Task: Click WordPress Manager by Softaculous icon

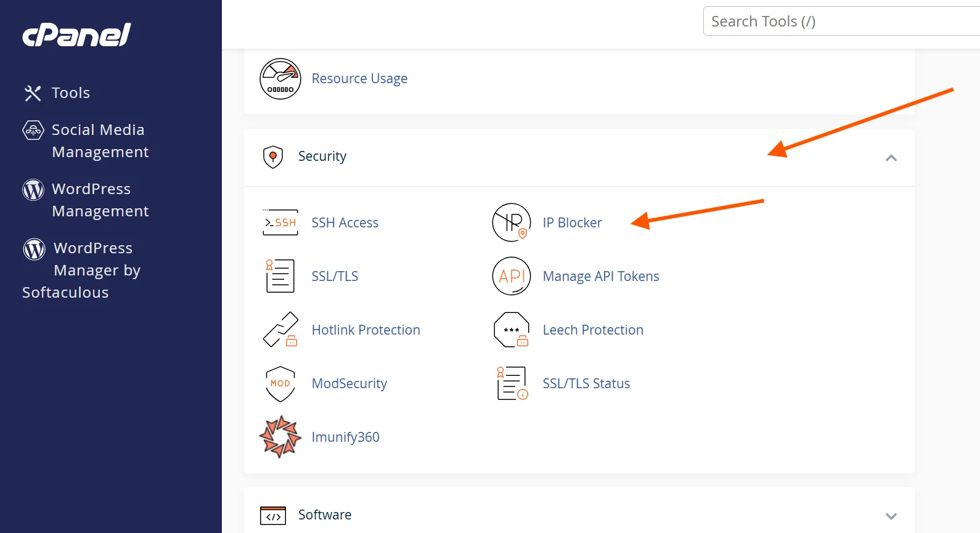Action: pos(35,249)
